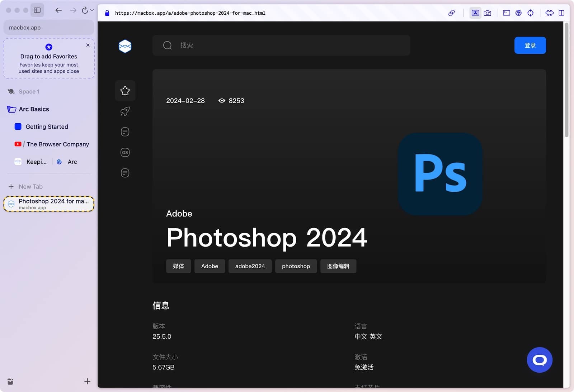Click the version value 25.5.0
The width and height of the screenshot is (574, 392).
pyautogui.click(x=162, y=336)
